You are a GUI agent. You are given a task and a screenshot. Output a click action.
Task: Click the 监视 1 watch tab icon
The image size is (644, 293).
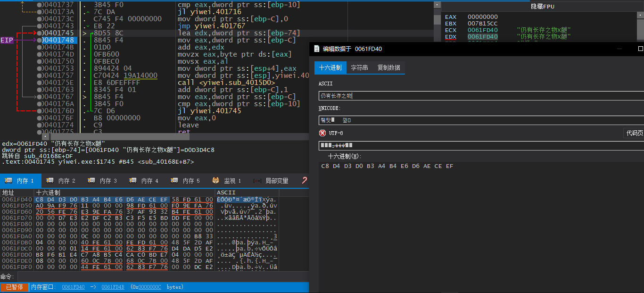215,181
